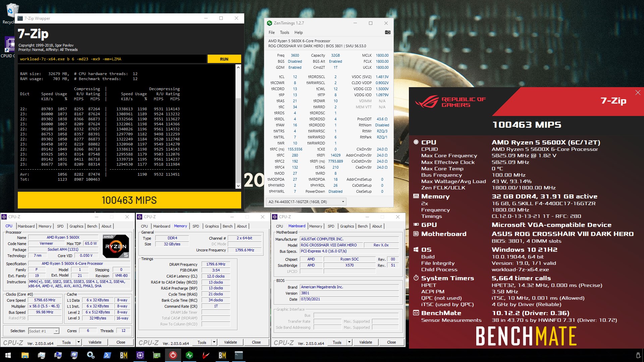
Task: Open File Explorer from the taskbar
Action: 25,355
